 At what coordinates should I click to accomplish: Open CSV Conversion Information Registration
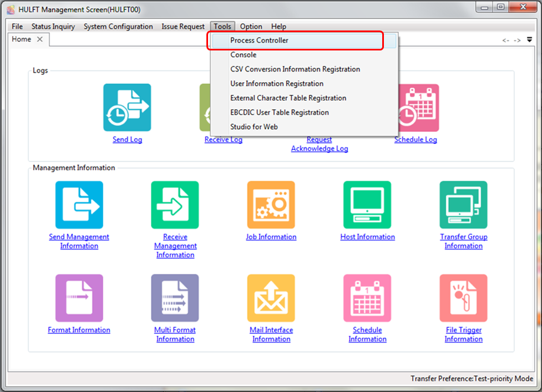295,69
